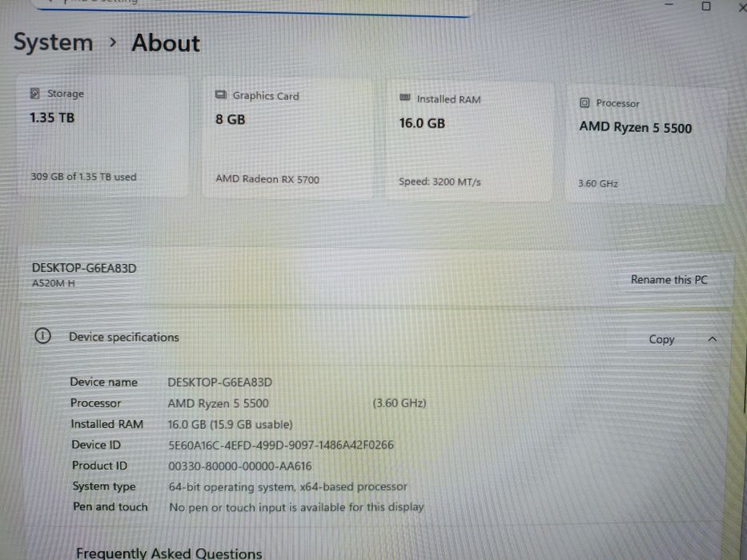Screen dimensions: 747x560
Task: Click the Device specifications info icon
Action: (x=42, y=336)
